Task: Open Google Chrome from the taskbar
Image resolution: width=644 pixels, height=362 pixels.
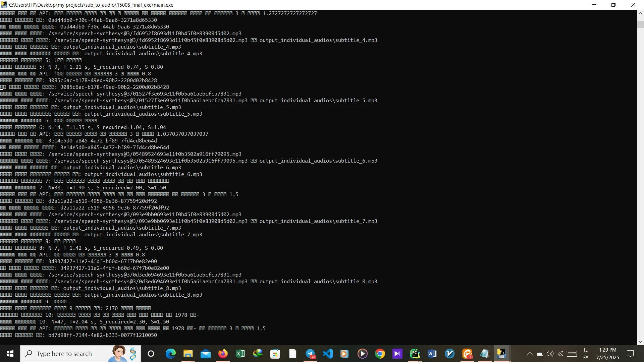Action: (380, 354)
